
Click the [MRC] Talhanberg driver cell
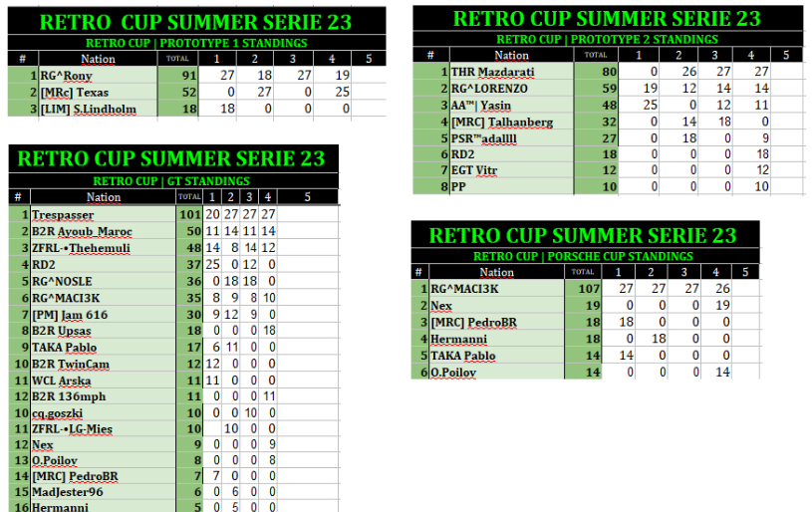(x=511, y=121)
